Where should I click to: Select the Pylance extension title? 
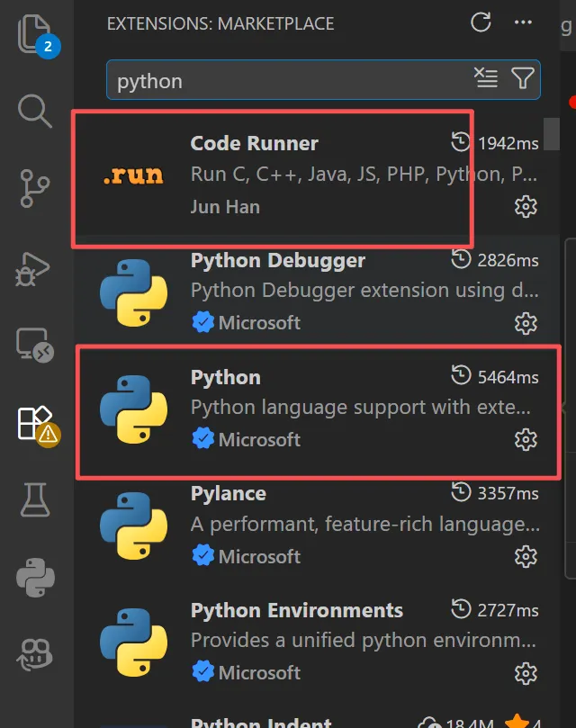(228, 494)
